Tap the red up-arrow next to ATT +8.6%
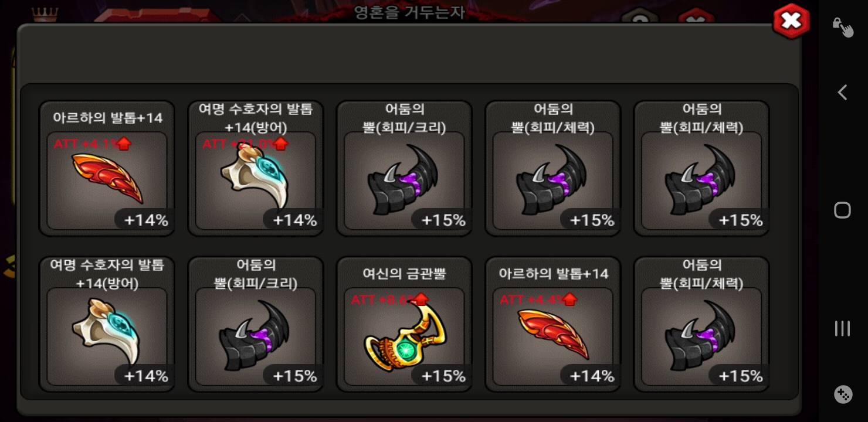 click(x=422, y=300)
